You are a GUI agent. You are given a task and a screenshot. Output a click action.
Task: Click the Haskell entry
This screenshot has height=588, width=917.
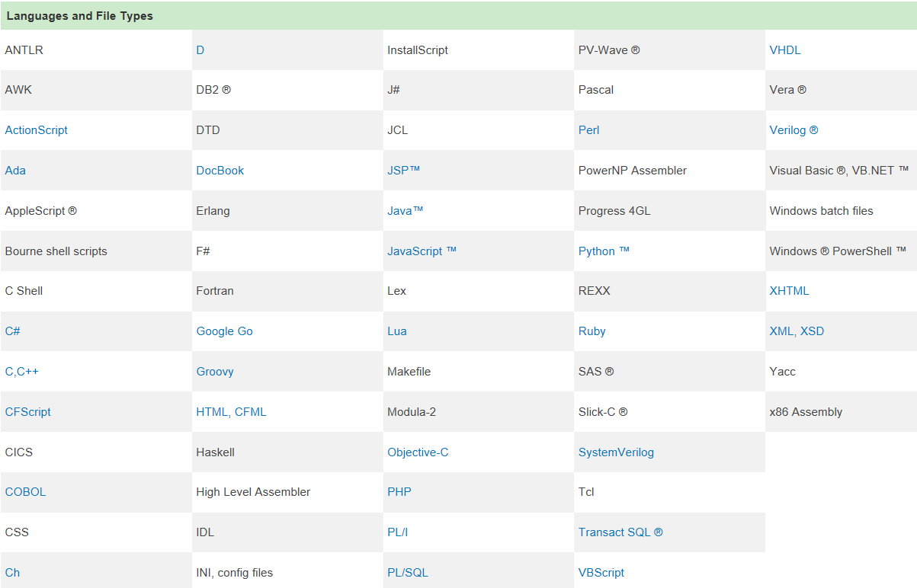tap(287, 452)
